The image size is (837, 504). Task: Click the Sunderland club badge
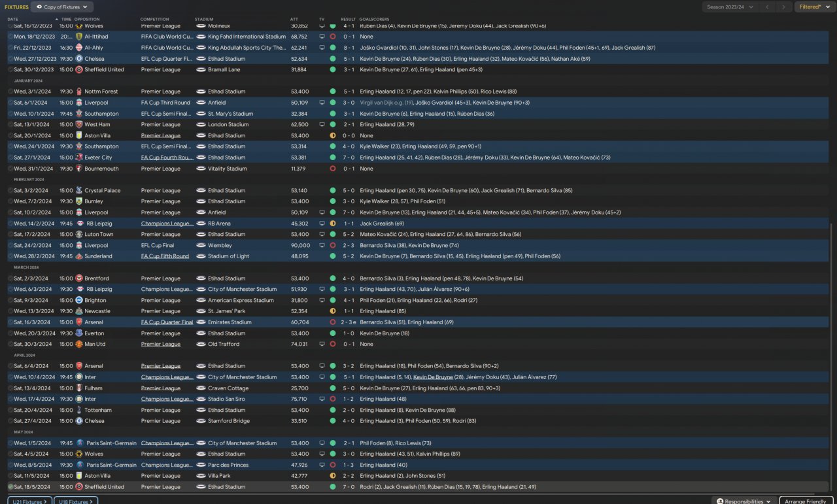click(x=79, y=256)
